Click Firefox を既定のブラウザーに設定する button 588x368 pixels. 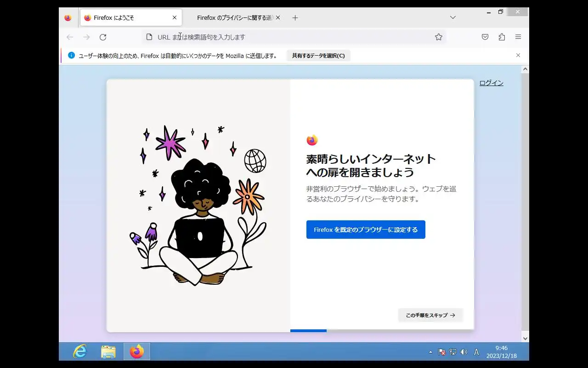point(366,230)
